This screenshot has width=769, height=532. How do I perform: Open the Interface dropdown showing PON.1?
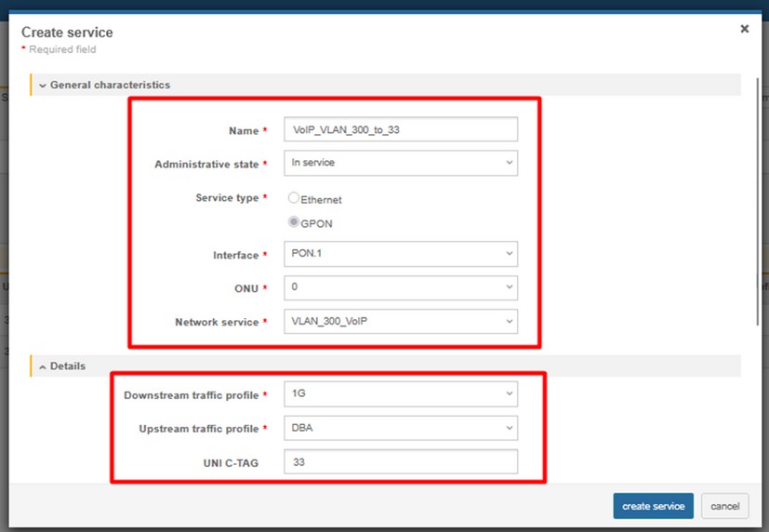401,254
